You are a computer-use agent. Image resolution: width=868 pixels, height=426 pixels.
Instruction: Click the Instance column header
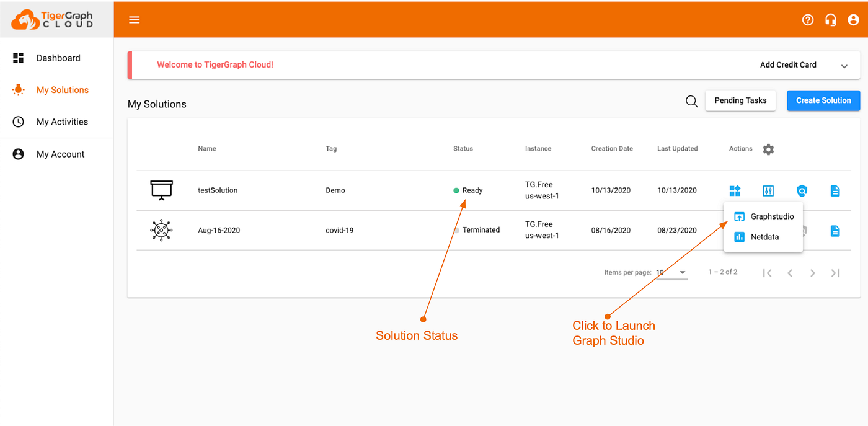[x=538, y=149]
